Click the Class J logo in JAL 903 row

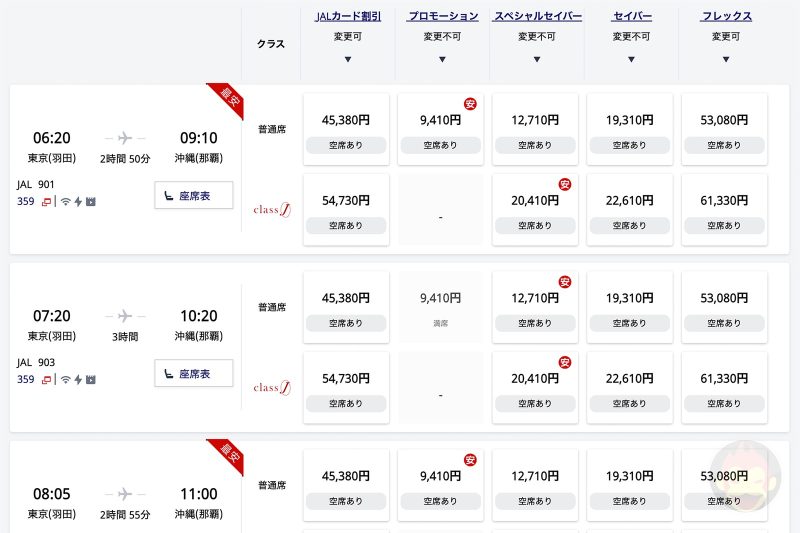(272, 387)
